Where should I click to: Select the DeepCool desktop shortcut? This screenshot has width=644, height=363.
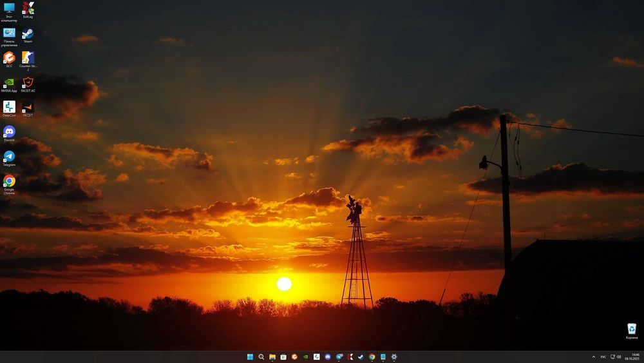tap(9, 109)
